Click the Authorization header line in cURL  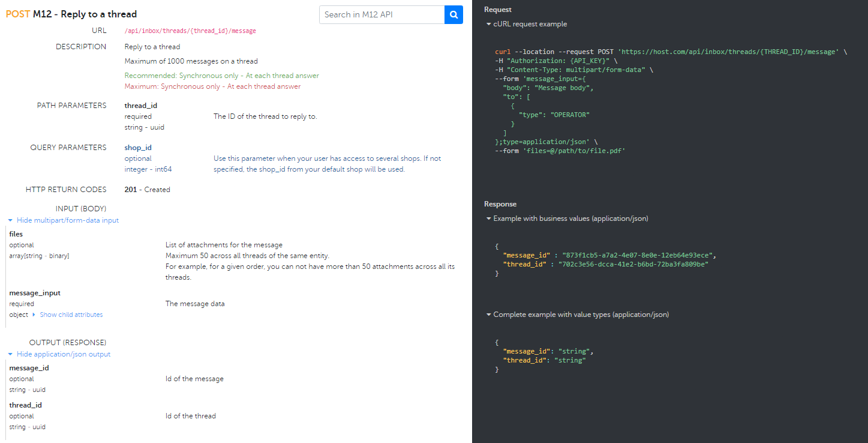[556, 61]
